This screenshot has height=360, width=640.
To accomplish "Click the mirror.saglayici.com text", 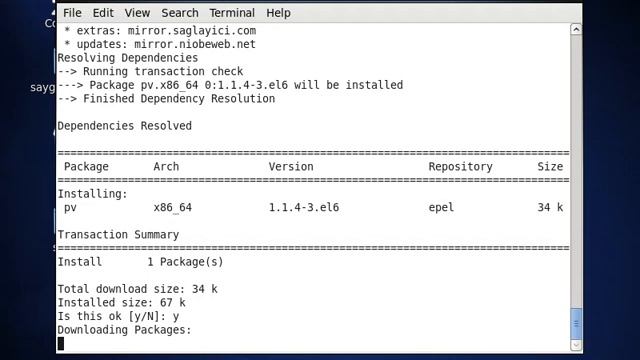I will click(x=192, y=31).
